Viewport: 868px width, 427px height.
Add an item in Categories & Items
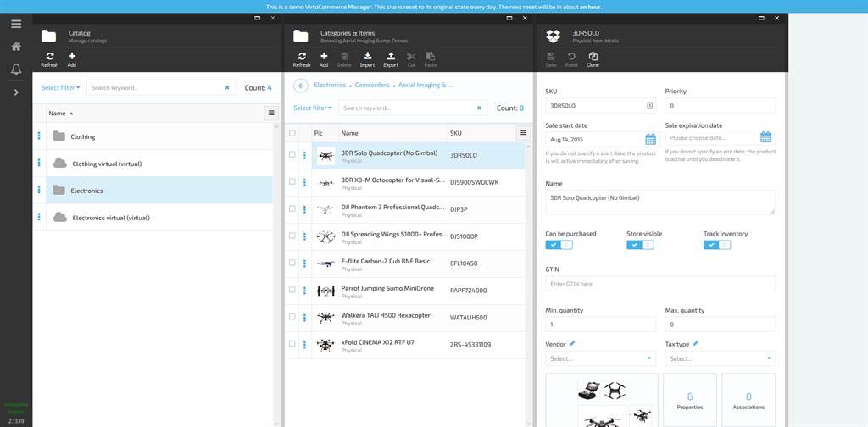[324, 60]
